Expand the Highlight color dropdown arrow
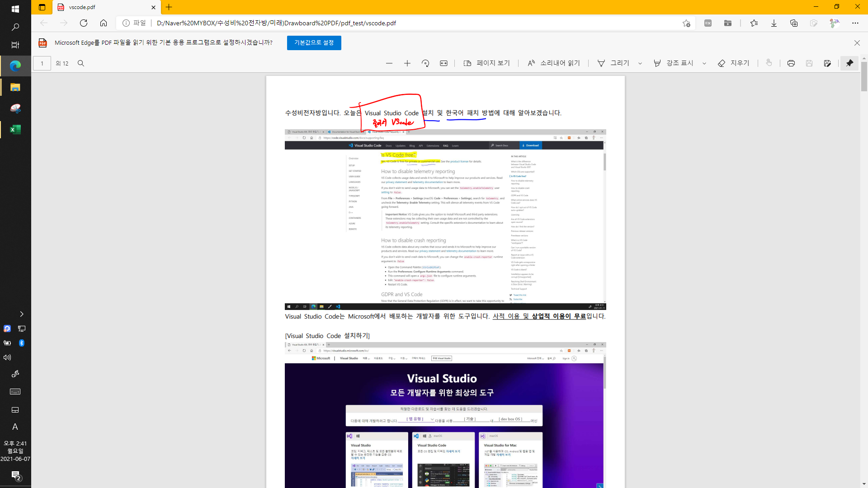Viewport: 868px width, 488px height. pyautogui.click(x=704, y=63)
